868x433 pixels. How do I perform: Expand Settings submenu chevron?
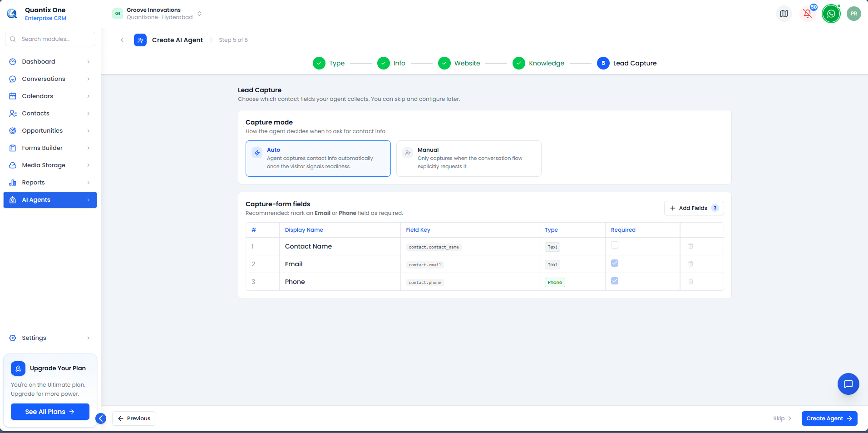89,338
